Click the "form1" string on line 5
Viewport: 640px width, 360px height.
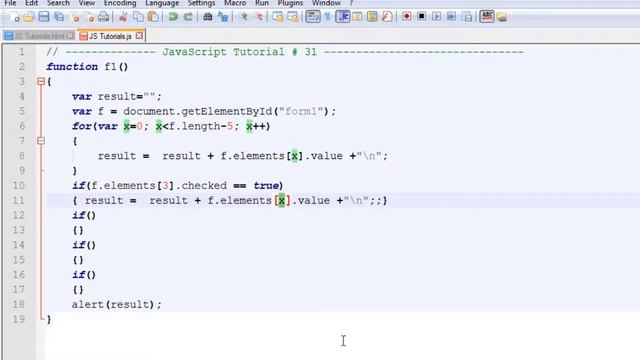pyautogui.click(x=301, y=111)
